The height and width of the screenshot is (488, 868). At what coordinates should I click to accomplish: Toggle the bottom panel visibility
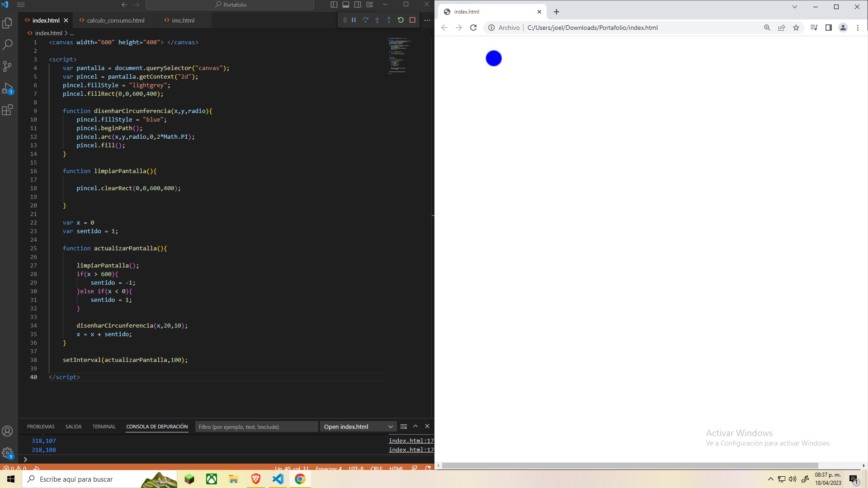(346, 5)
